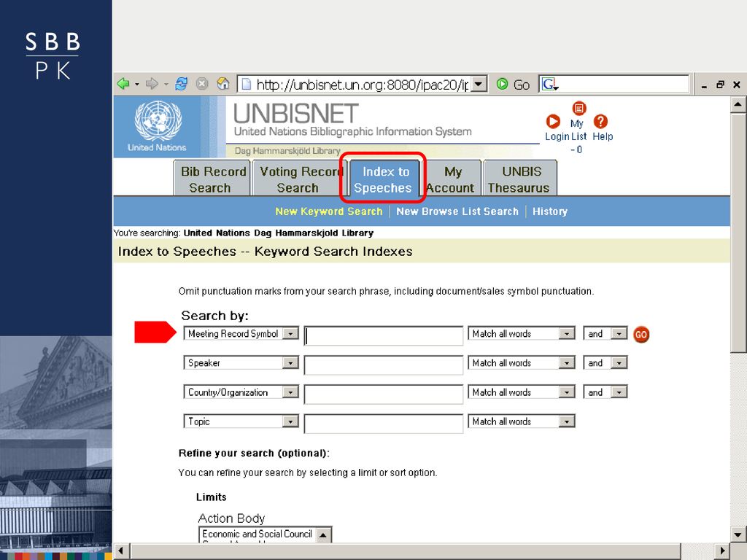Click the browser Refresh icon

(x=182, y=85)
